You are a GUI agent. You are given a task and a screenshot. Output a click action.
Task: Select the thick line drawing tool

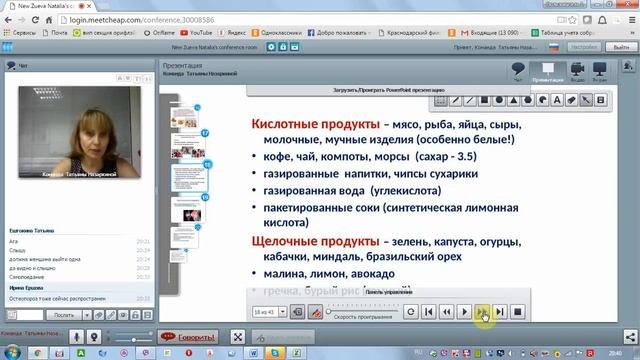[x=455, y=100]
